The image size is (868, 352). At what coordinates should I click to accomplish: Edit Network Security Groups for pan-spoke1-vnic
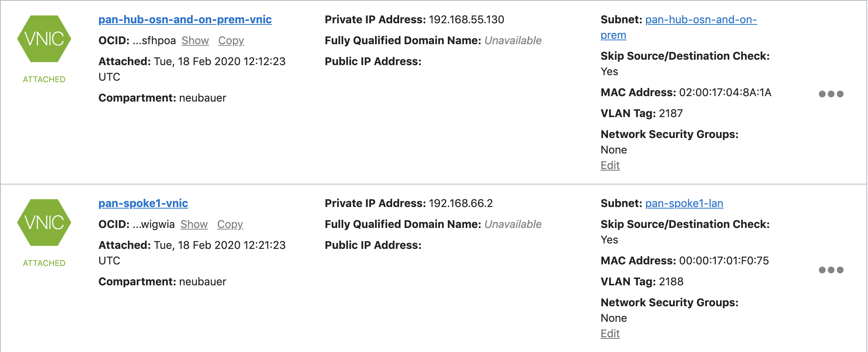tap(610, 333)
